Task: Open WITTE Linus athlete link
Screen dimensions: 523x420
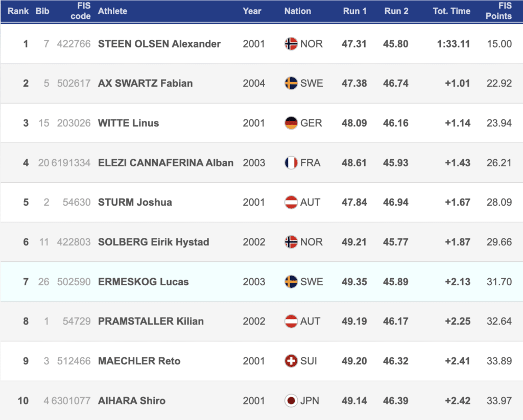Action: [x=128, y=123]
